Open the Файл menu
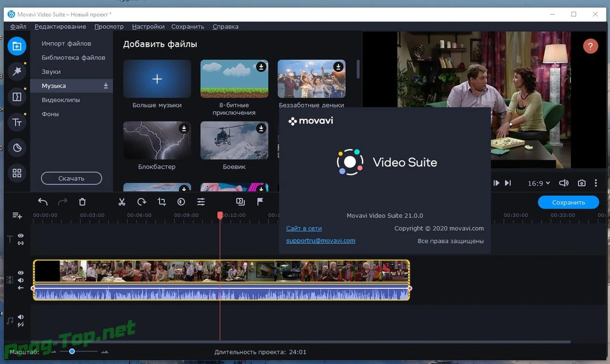The height and width of the screenshot is (364, 610). tap(18, 26)
